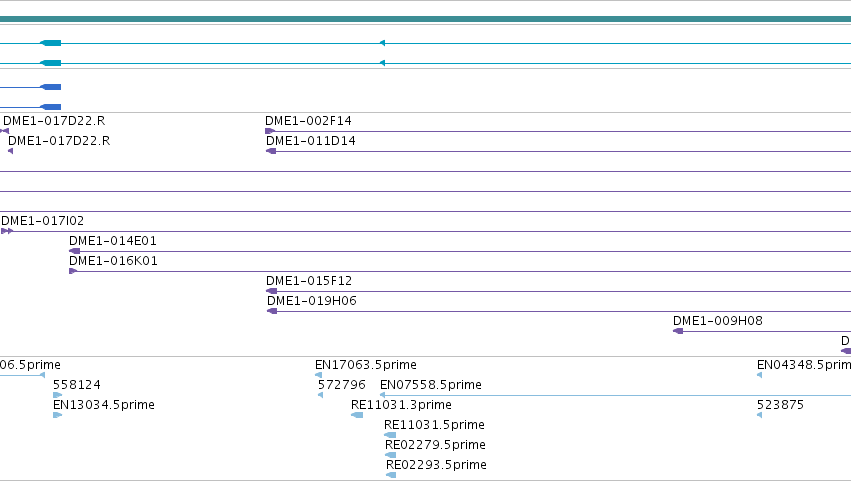The width and height of the screenshot is (851, 481).
Task: Select the purple arrow glyph below DME1-014E01
Action: tap(74, 251)
